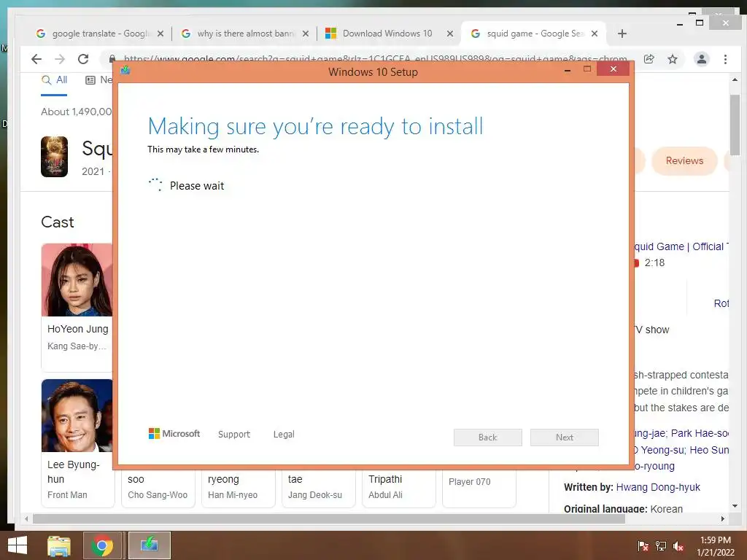
Task: Click the Chrome address bar URL
Action: (x=375, y=59)
